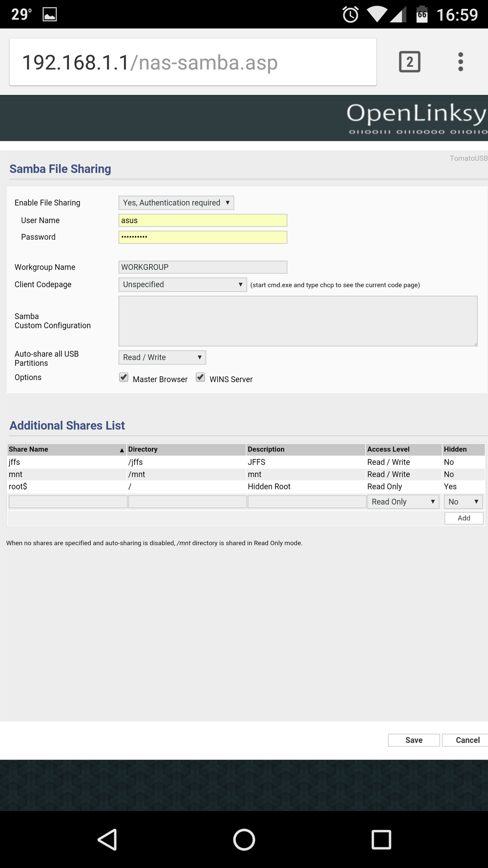The width and height of the screenshot is (488, 868).
Task: Open the browser three-dot menu
Action: [x=460, y=62]
